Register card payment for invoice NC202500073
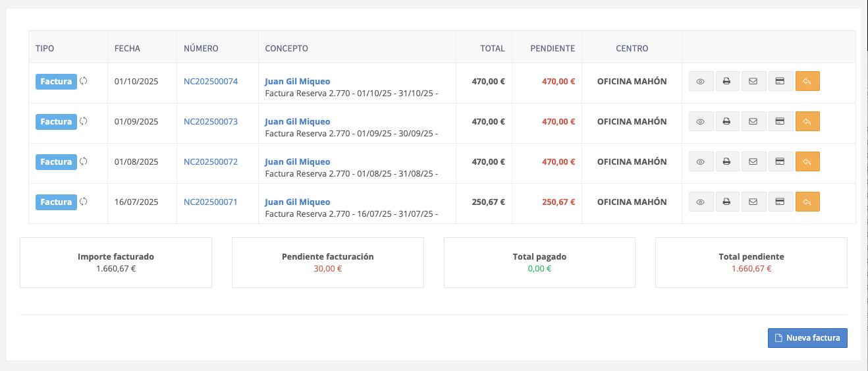Screen dimensions: 868x371 point(780,122)
